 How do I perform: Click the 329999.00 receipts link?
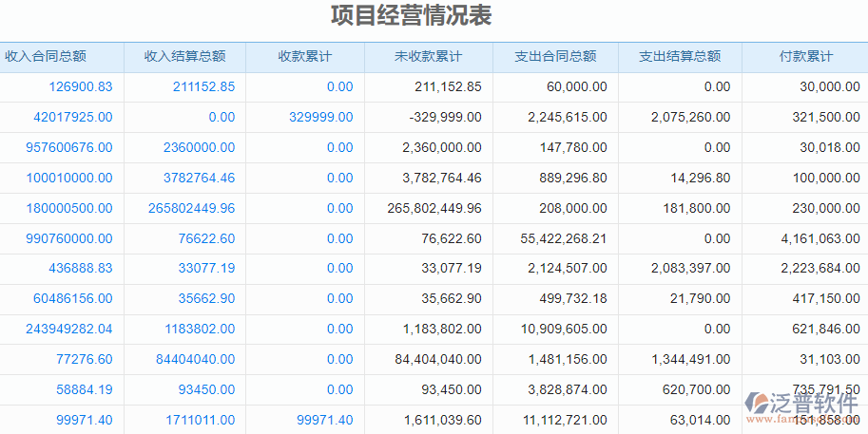(320, 118)
